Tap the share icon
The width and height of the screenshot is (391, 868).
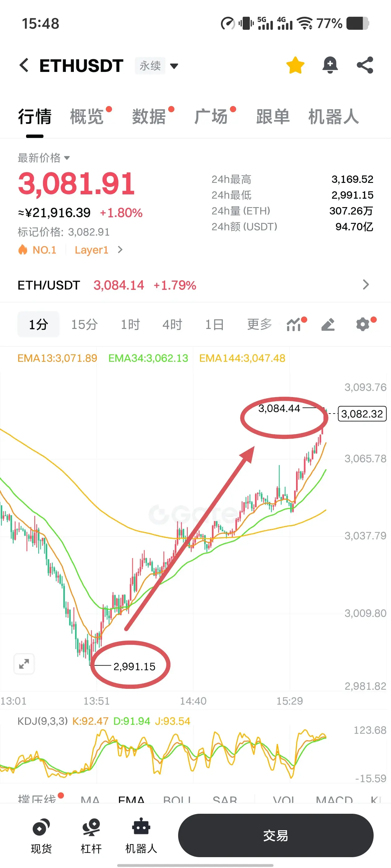pyautogui.click(x=365, y=65)
